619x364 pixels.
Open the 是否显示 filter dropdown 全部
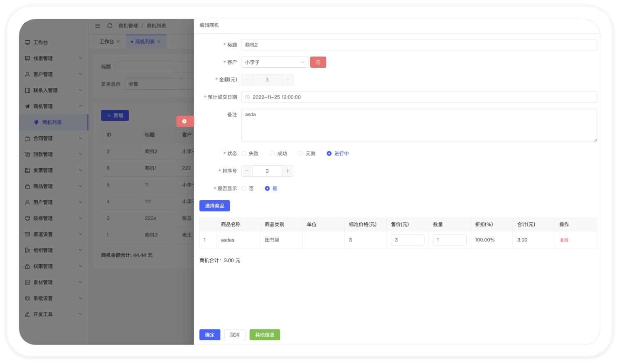pos(160,84)
